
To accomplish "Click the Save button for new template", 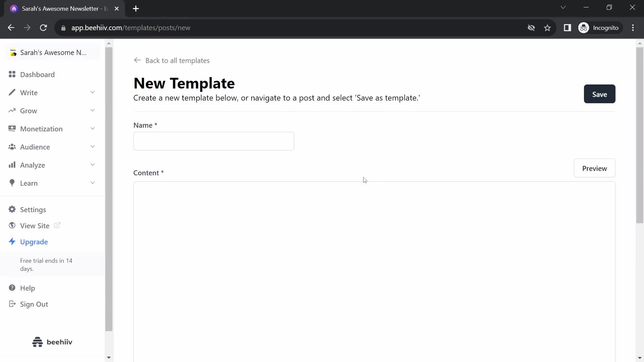I will tap(600, 94).
